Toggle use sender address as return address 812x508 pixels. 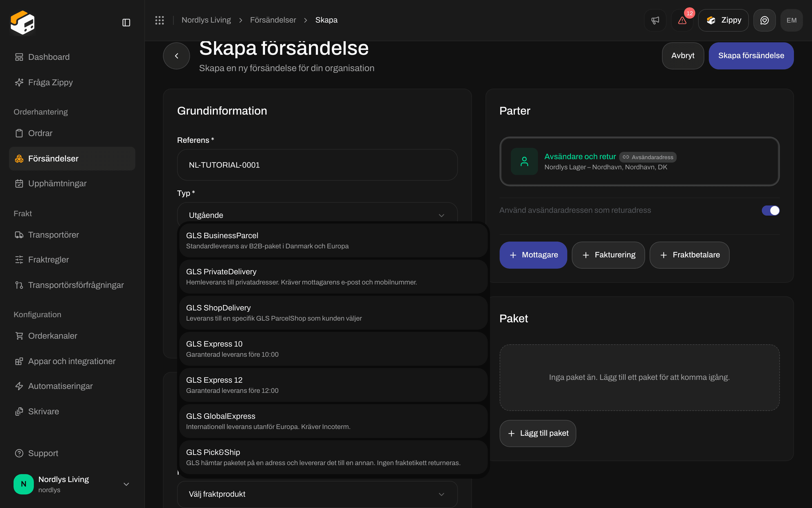tap(770, 210)
